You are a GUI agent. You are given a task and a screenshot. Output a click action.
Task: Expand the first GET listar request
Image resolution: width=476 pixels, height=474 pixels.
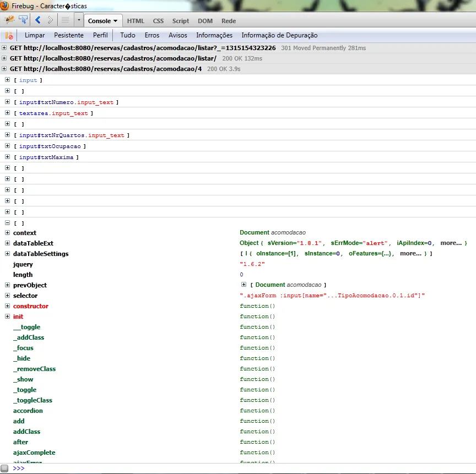pyautogui.click(x=5, y=48)
